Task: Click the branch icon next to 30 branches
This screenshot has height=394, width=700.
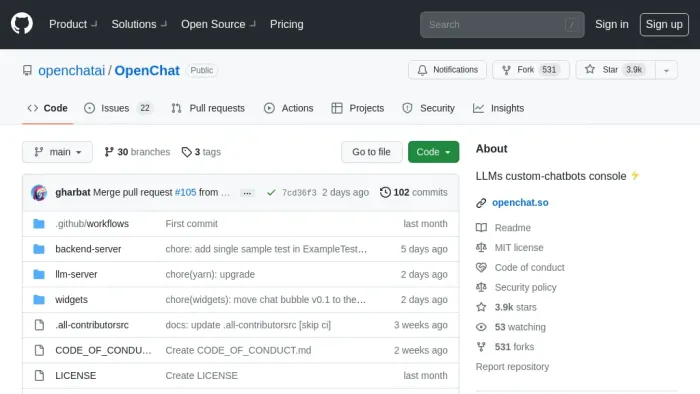Action: tap(108, 152)
